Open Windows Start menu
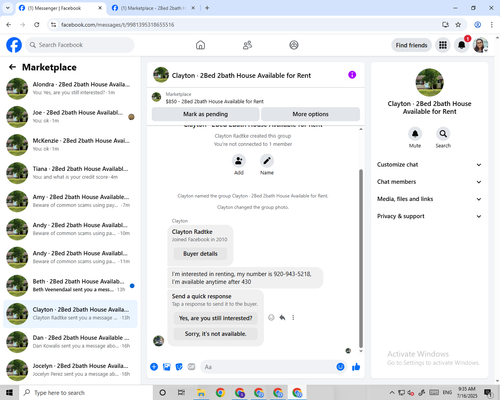Screen dimensions: 500x400 click(9, 393)
